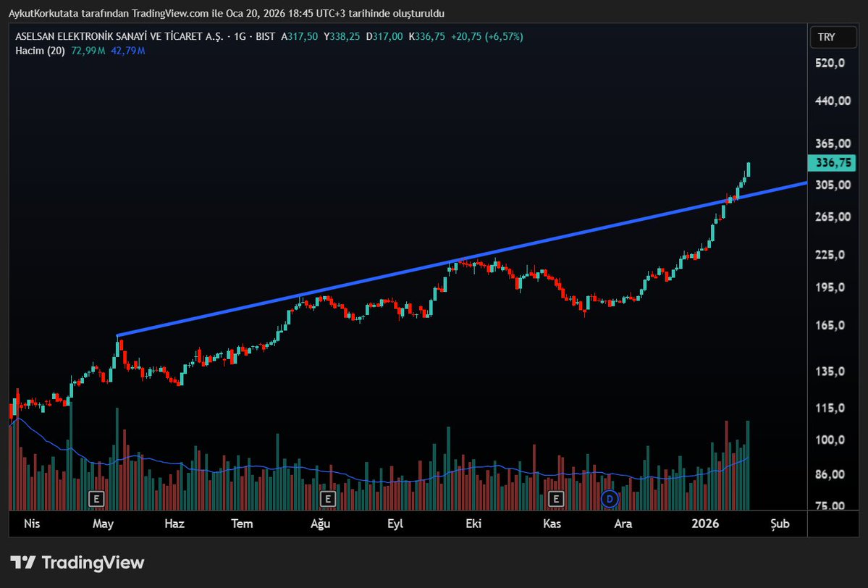This screenshot has width=868, height=588.
Task: Click the 86,00 price axis label
Action: tap(830, 474)
